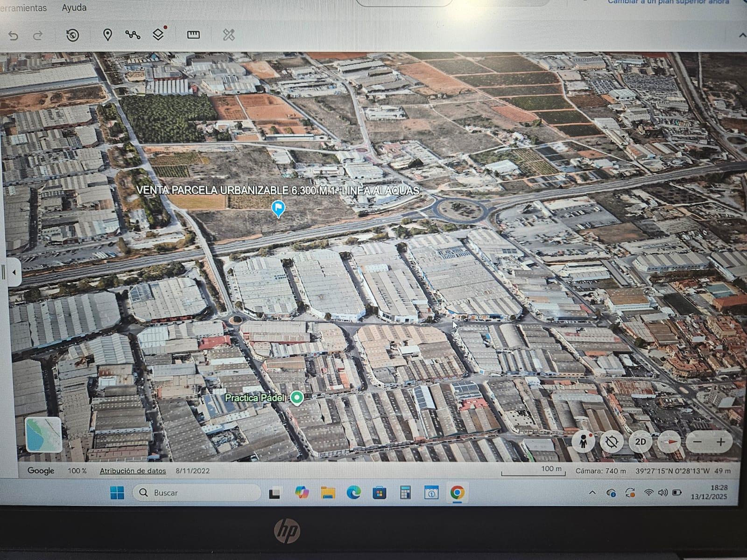Image resolution: width=747 pixels, height=560 pixels.
Task: Show hidden system tray icons chevron
Action: [x=592, y=492]
